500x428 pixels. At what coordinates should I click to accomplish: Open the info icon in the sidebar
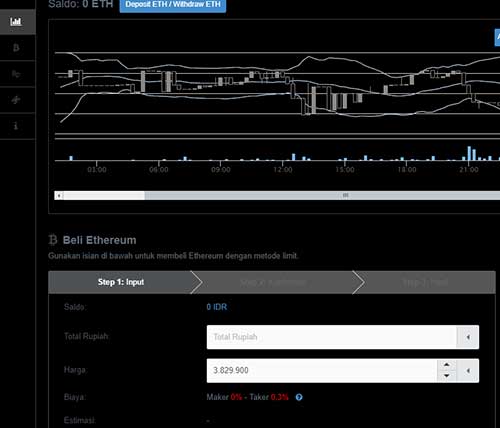point(16,126)
